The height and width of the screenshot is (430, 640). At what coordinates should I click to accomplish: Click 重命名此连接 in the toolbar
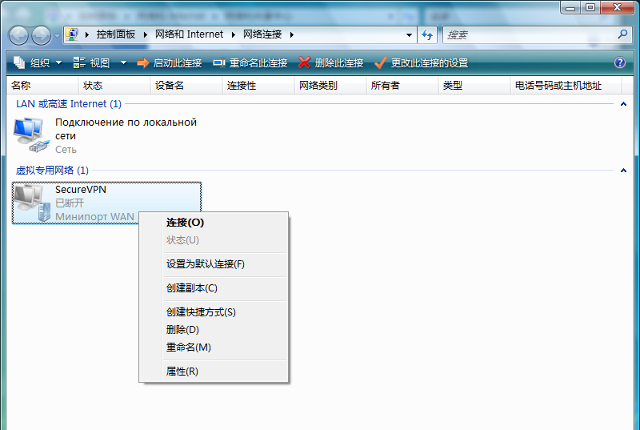coord(249,62)
